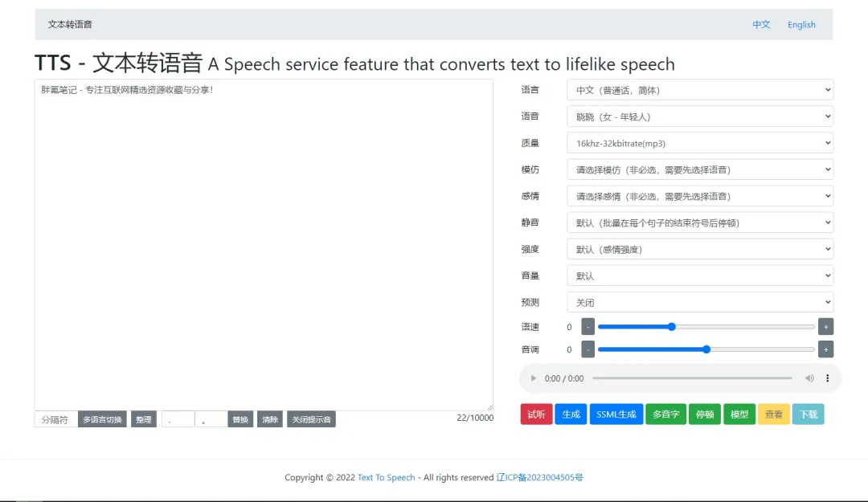Open the Text To Speech footer link

tap(386, 477)
